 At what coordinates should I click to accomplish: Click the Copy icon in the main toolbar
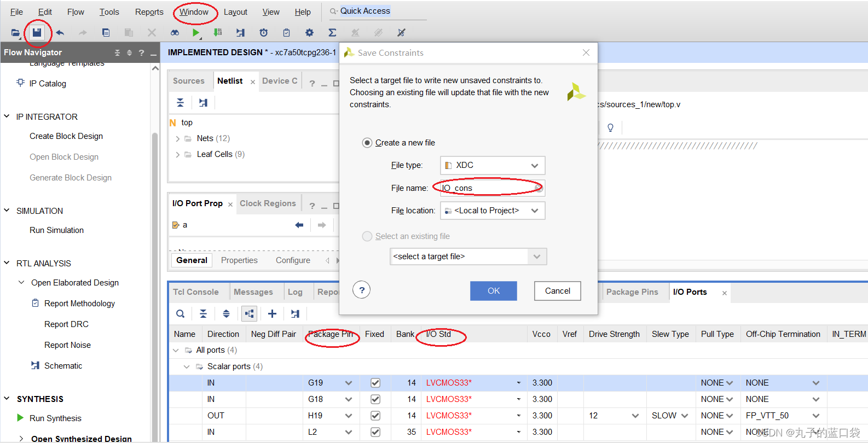point(106,33)
